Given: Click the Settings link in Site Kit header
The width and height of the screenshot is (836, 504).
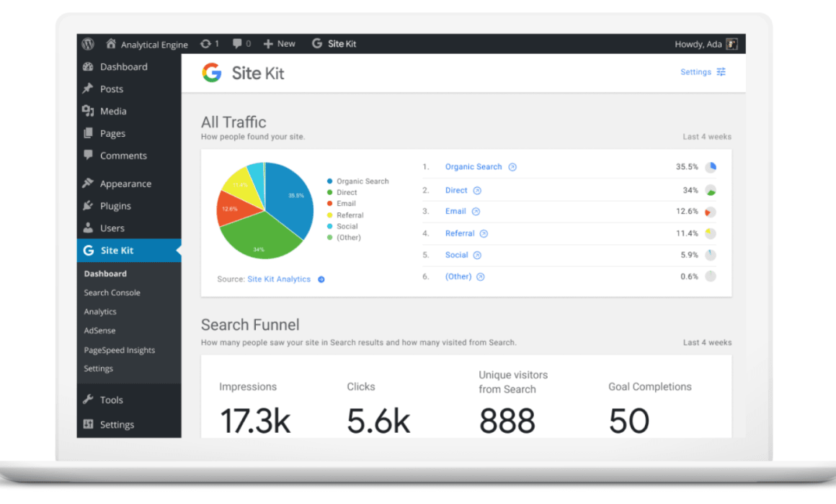Looking at the screenshot, I should click(695, 72).
